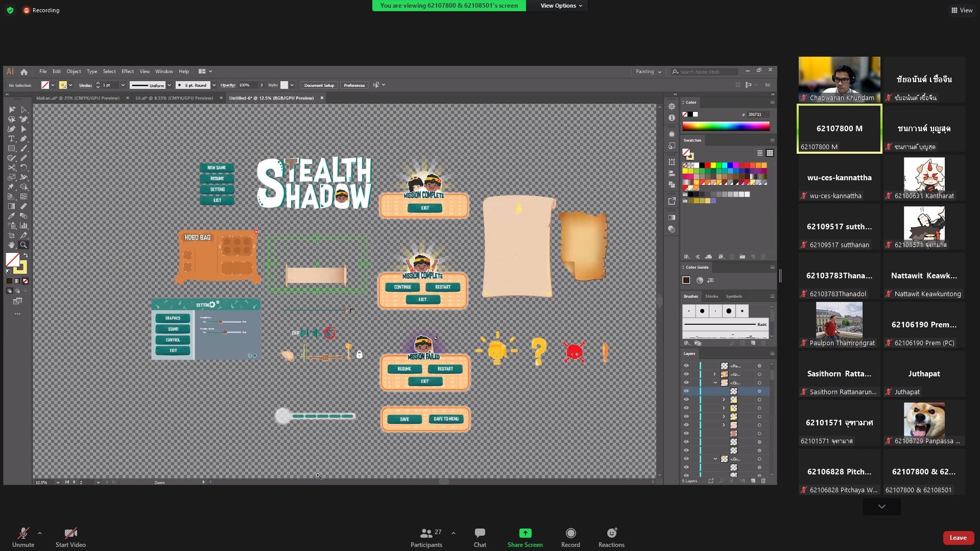Click the Document Setup button

[319, 85]
